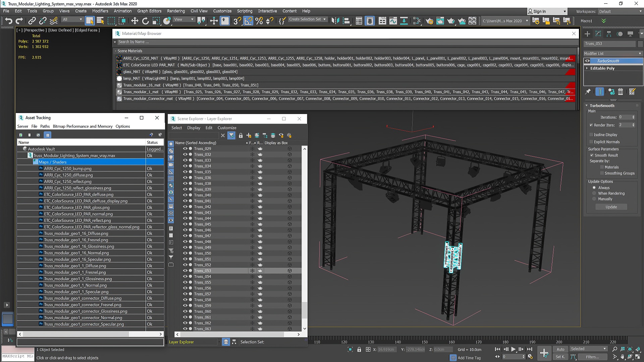Open the Create Selection Set dropdown
The image size is (644, 362).
pyautogui.click(x=324, y=19)
